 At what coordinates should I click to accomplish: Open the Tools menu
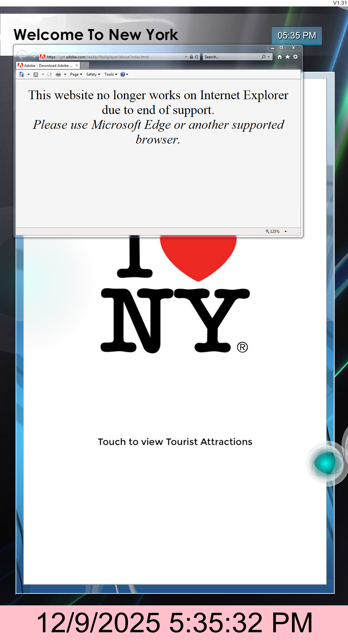pyautogui.click(x=111, y=74)
